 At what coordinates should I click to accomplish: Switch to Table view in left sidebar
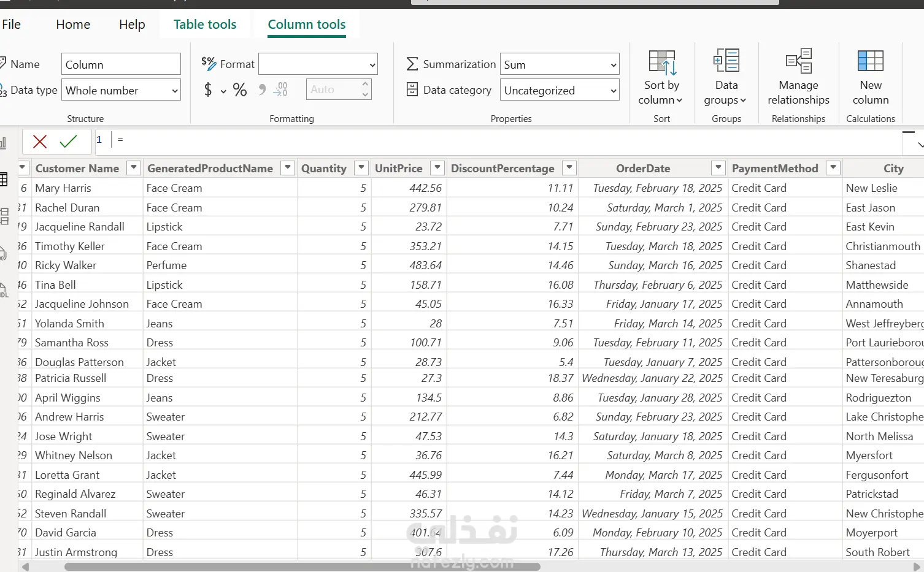pos(4,180)
